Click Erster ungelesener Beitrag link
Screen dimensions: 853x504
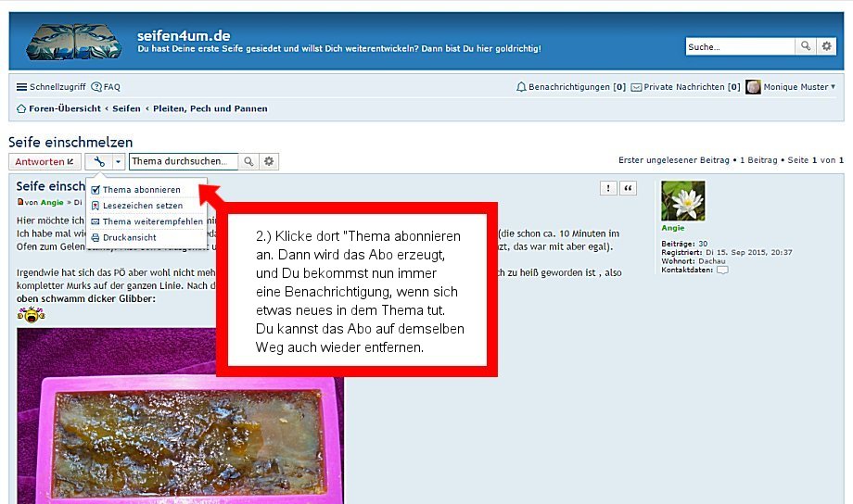click(673, 160)
